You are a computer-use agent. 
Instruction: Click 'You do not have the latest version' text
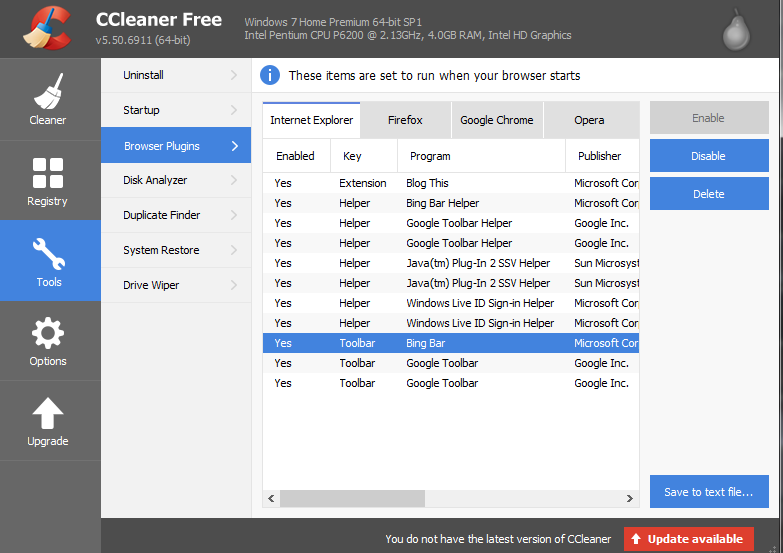point(498,539)
